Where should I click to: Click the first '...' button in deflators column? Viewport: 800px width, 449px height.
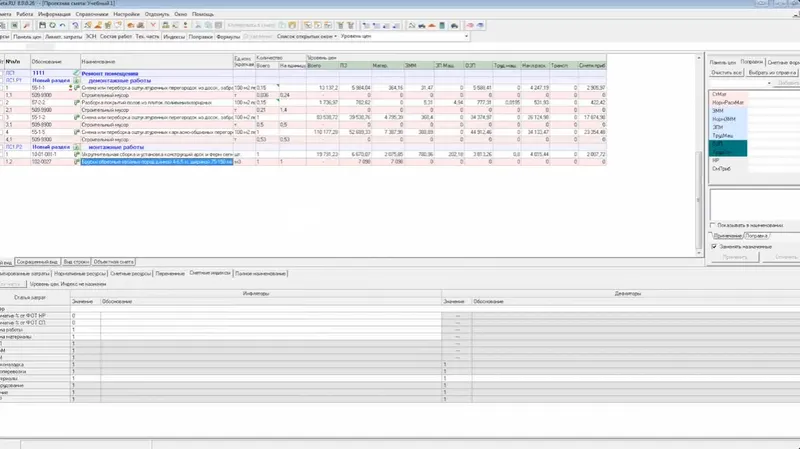click(457, 316)
